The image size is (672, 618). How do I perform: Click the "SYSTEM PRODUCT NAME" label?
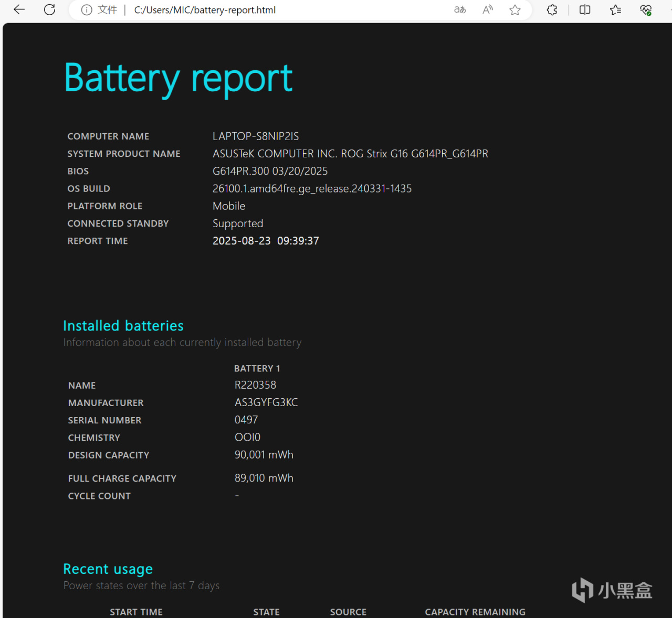[124, 154]
